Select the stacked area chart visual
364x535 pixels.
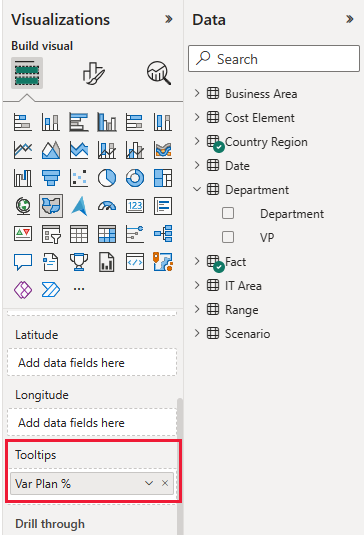tap(79, 150)
